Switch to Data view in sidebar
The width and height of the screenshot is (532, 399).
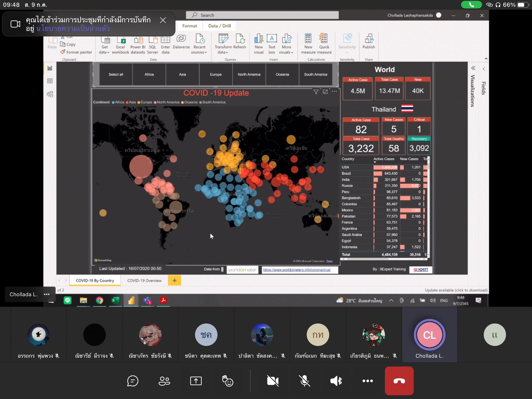[50, 81]
